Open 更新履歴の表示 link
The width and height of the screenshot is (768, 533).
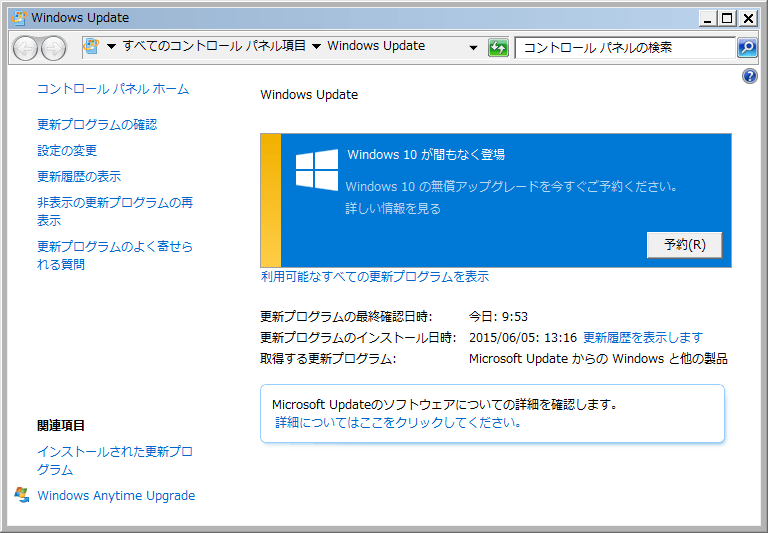click(79, 176)
